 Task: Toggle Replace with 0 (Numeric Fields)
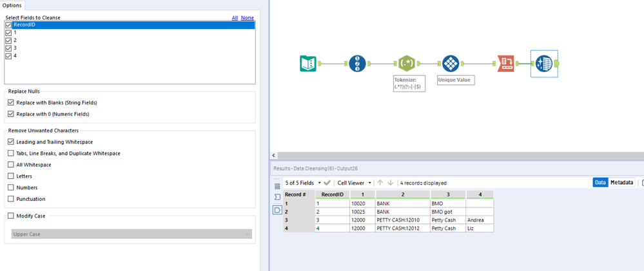click(x=11, y=114)
